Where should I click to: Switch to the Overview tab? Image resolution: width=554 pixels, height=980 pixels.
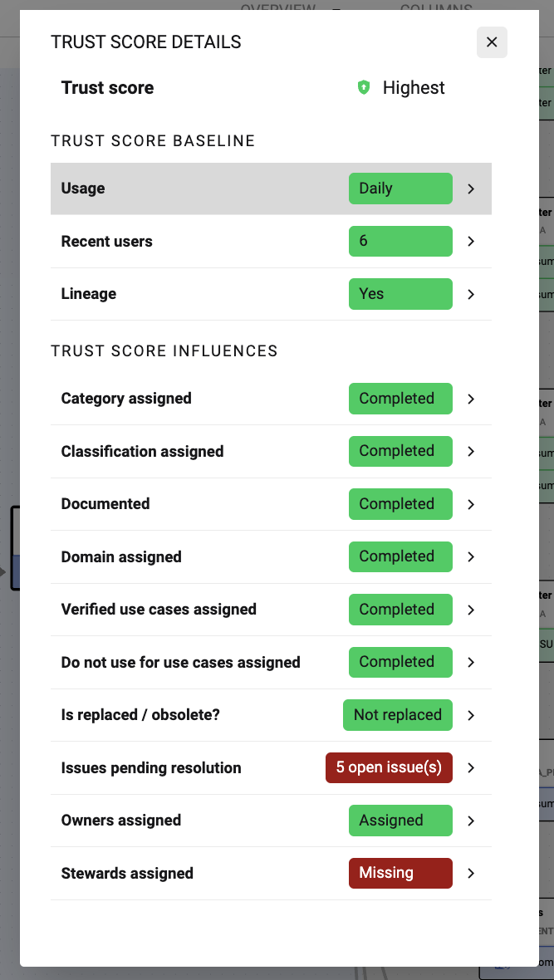click(x=278, y=7)
